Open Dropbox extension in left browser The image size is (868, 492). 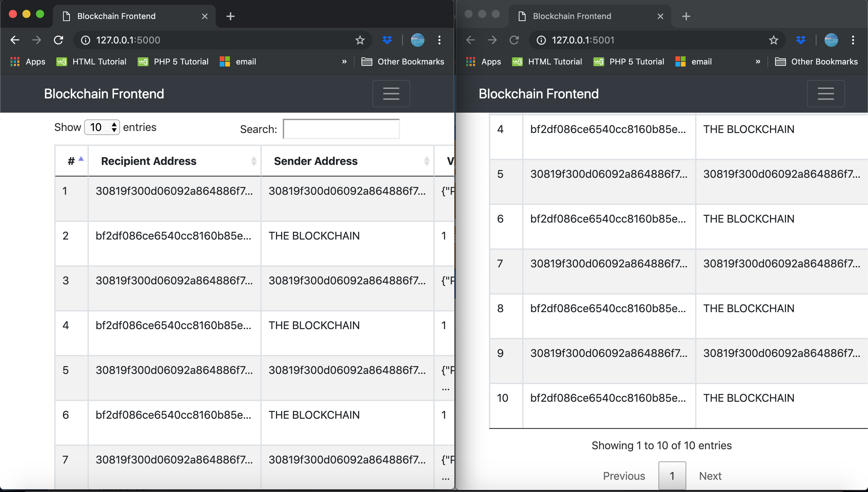click(387, 40)
